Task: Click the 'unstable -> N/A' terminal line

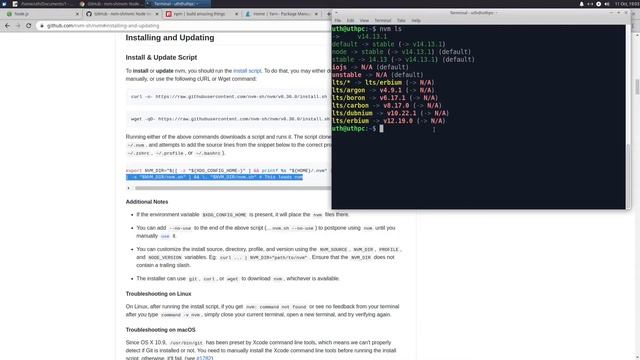Action: (378, 75)
